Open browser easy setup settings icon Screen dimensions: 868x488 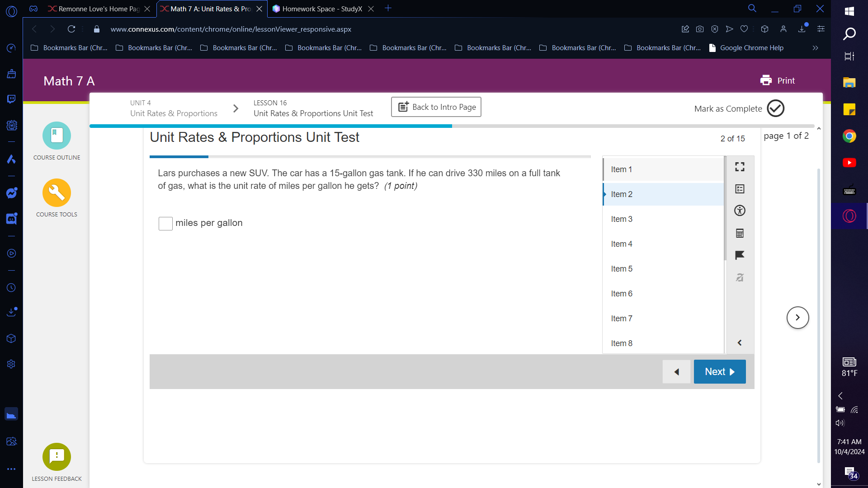point(821,29)
